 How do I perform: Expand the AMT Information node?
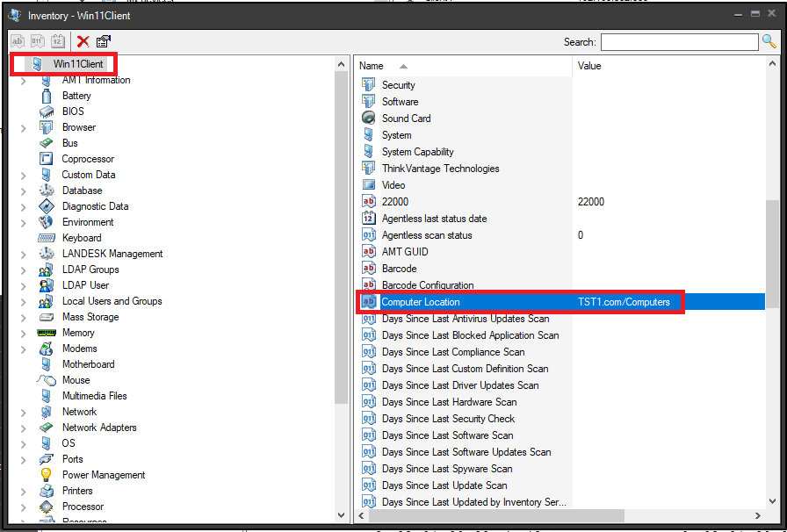pyautogui.click(x=24, y=81)
